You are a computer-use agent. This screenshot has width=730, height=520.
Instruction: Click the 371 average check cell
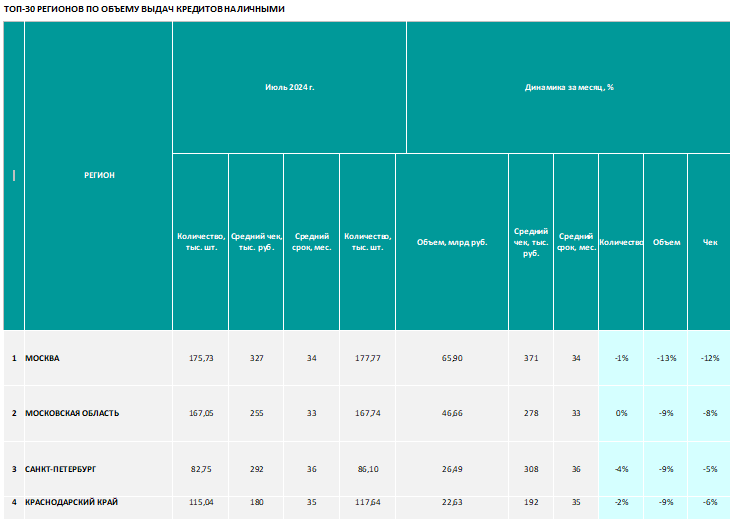click(x=531, y=358)
